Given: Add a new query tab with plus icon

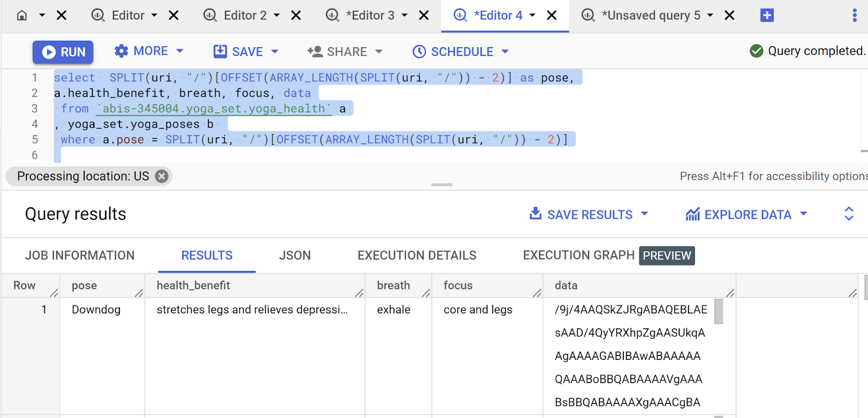Looking at the screenshot, I should pyautogui.click(x=767, y=15).
